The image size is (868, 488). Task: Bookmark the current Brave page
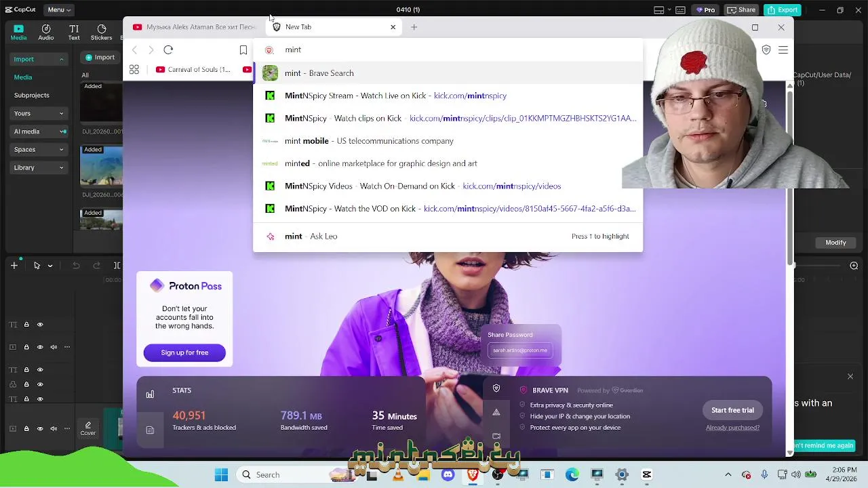(243, 49)
